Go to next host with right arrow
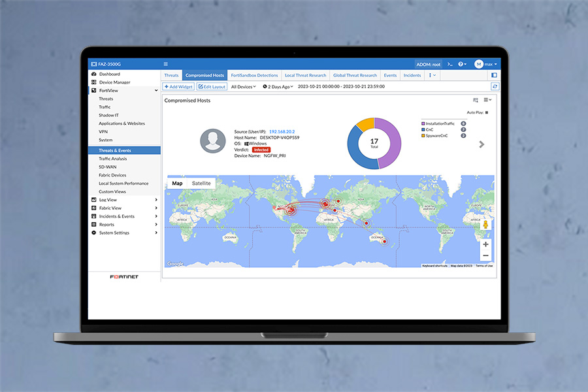Viewport: 588px width, 392px height. click(x=482, y=144)
